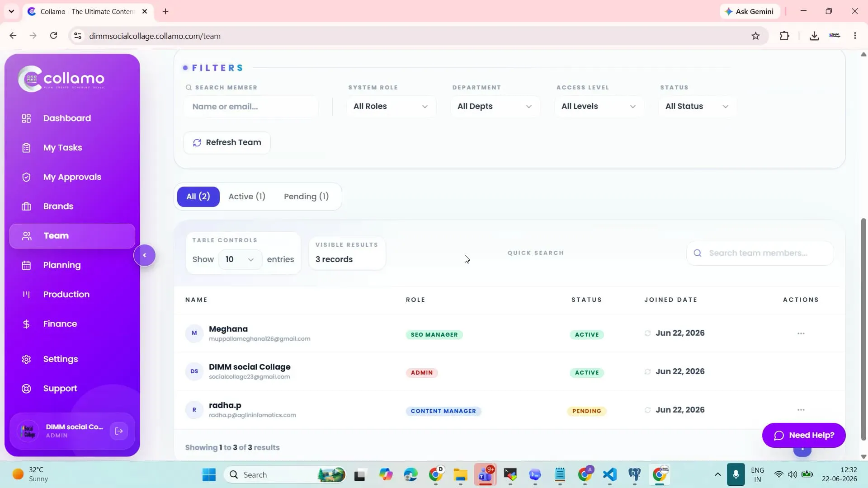Switch to the Pending (1) tab

(306, 197)
